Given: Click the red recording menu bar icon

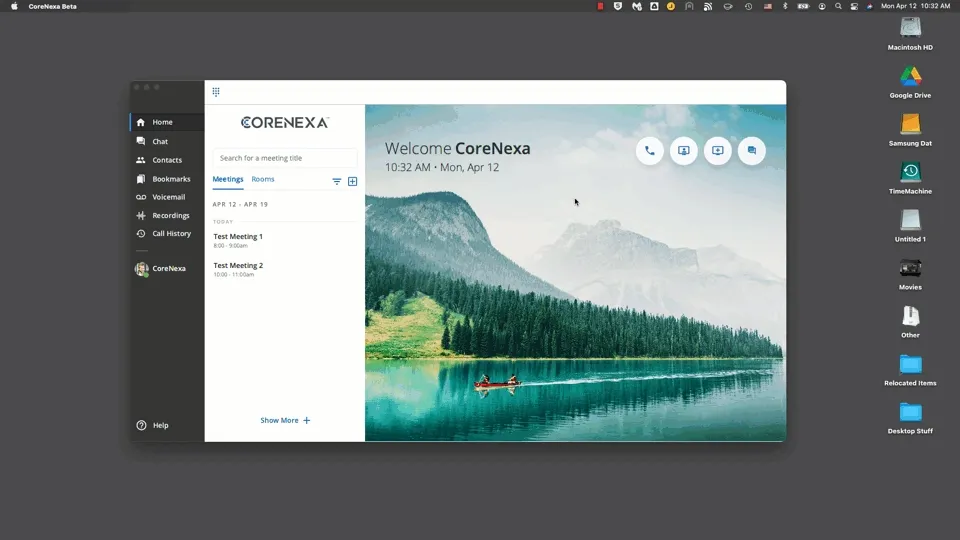Looking at the screenshot, I should pyautogui.click(x=601, y=6).
